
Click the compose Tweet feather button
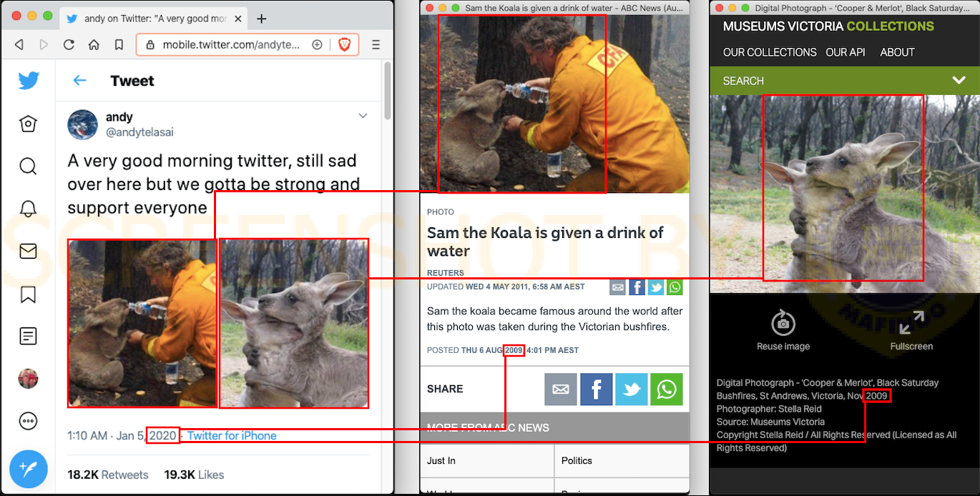click(29, 469)
